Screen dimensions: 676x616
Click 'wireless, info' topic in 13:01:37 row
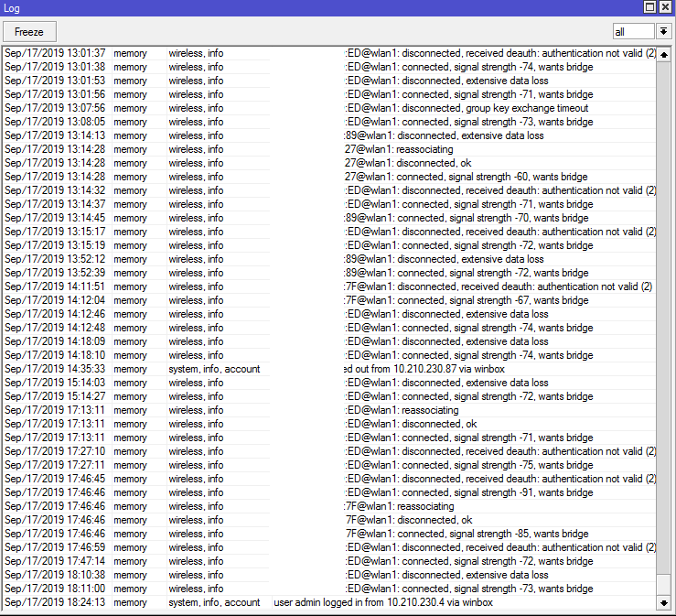196,53
